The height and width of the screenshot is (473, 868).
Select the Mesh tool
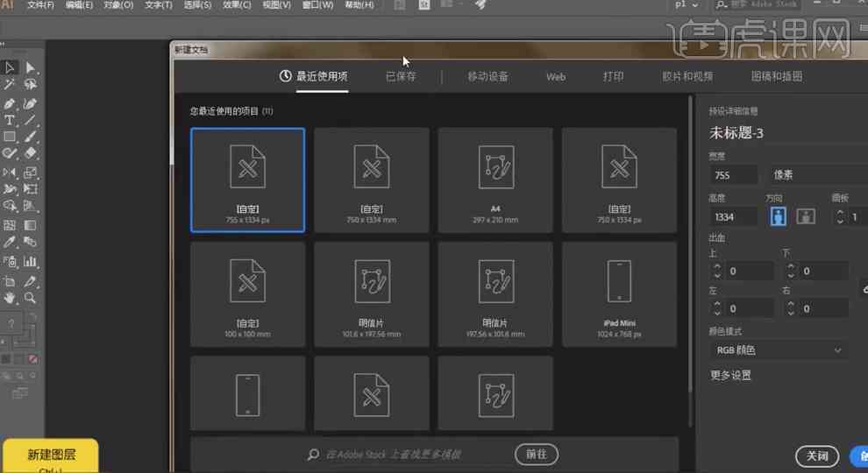coord(10,225)
